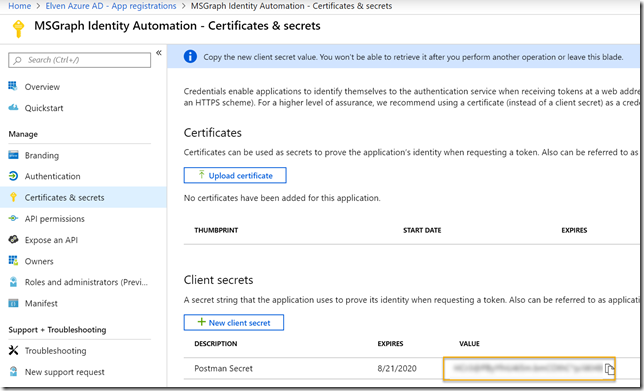Click the New support request icon
This screenshot has width=644, height=391.
click(x=13, y=372)
